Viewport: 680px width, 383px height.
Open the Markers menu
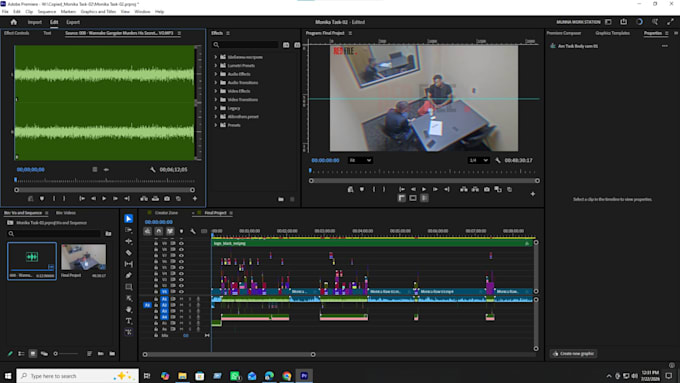(x=68, y=12)
